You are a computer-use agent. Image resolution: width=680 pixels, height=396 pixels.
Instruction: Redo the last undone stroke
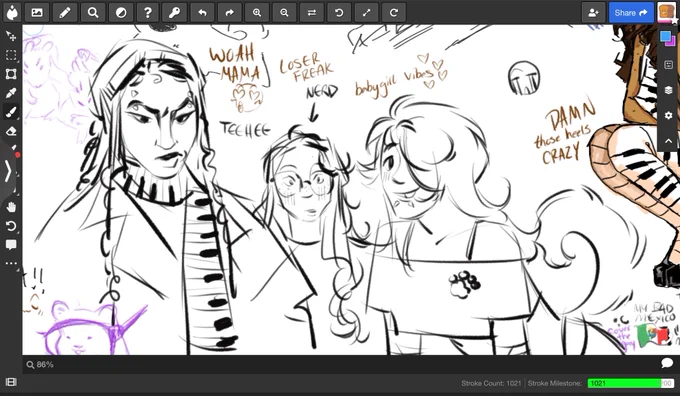coord(229,13)
